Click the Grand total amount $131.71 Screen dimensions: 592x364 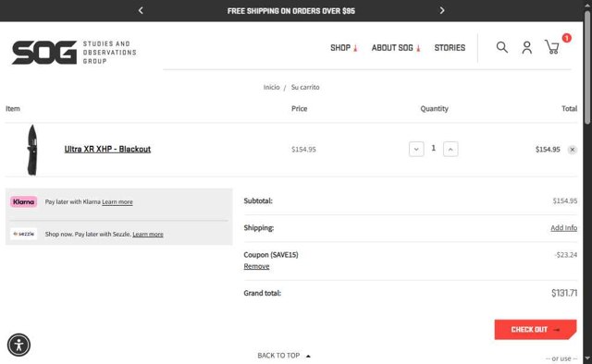(564, 293)
